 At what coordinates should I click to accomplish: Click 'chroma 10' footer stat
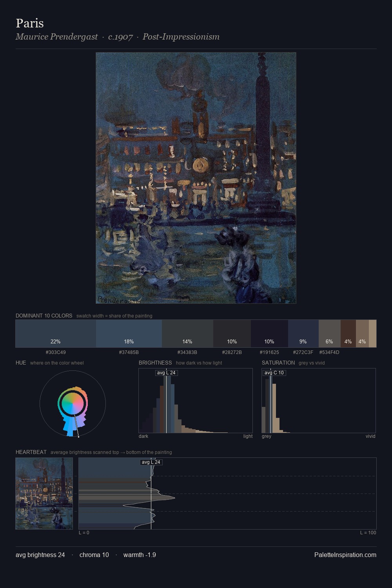coord(94,555)
